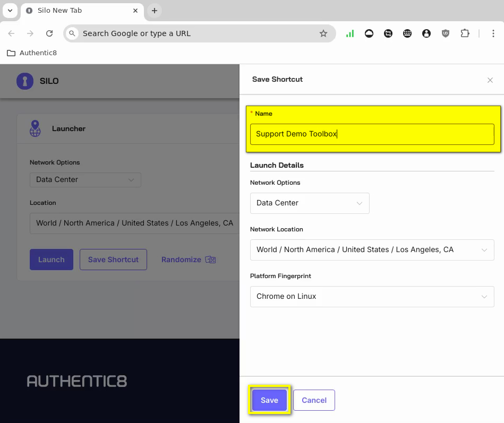The height and width of the screenshot is (423, 504).
Task: Open Launcher Location selector field
Action: [x=135, y=223]
